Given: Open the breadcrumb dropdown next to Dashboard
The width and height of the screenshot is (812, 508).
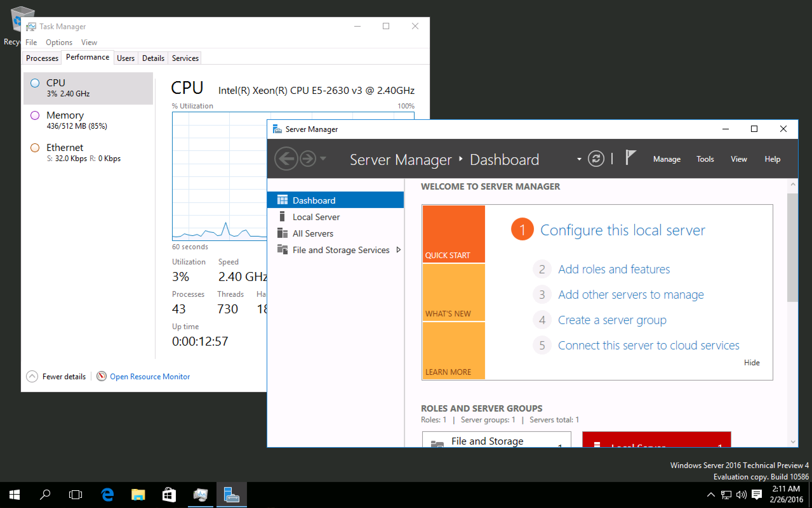Looking at the screenshot, I should tap(579, 160).
